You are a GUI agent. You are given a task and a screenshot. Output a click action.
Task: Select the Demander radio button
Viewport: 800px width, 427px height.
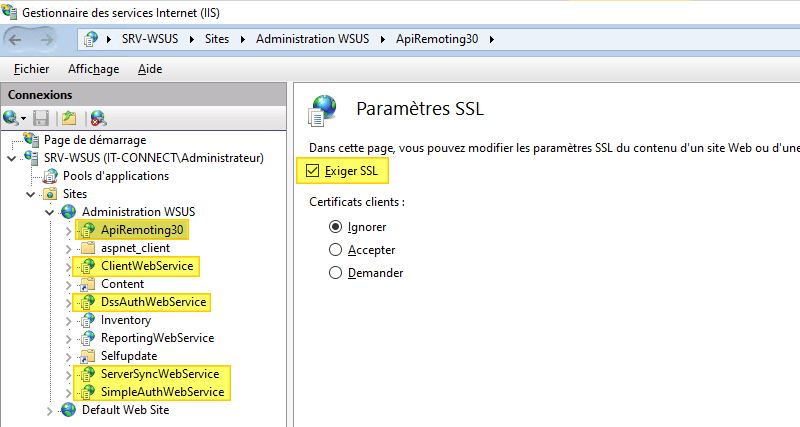(x=336, y=273)
